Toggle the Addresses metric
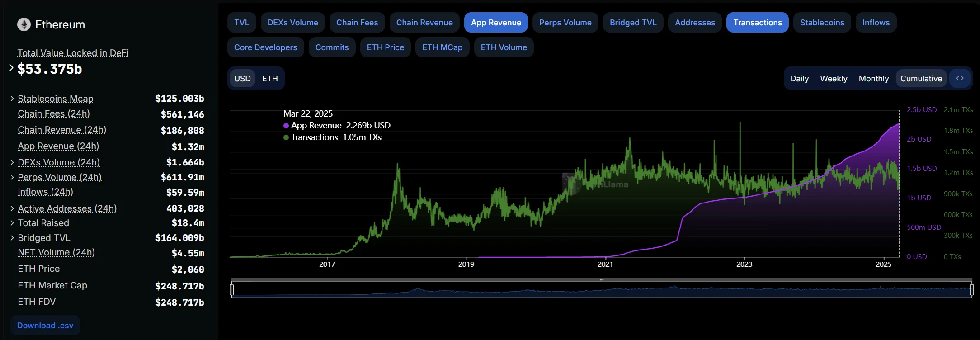980x340 pixels. click(x=695, y=23)
